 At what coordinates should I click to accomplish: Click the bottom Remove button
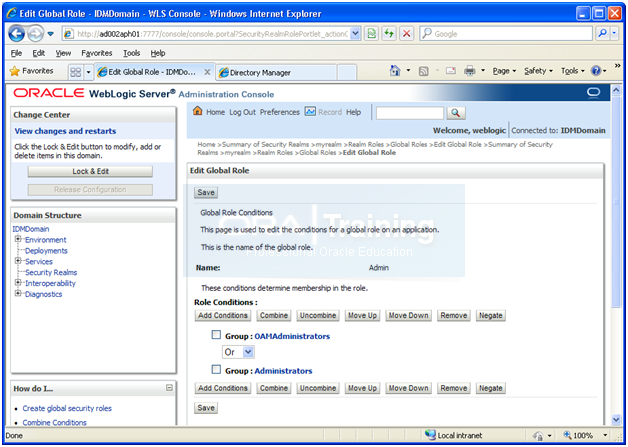tap(454, 388)
